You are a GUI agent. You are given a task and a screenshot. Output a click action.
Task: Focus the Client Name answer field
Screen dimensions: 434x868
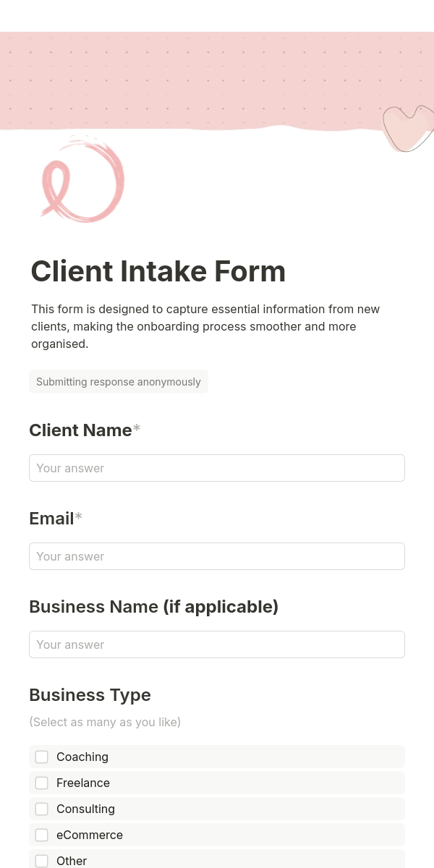click(217, 468)
